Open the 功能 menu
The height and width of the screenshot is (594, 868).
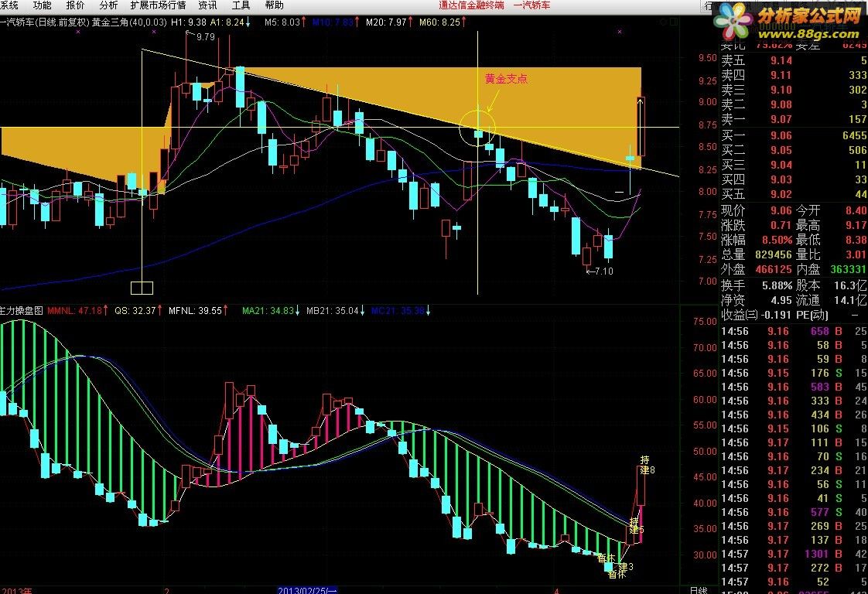pos(42,5)
